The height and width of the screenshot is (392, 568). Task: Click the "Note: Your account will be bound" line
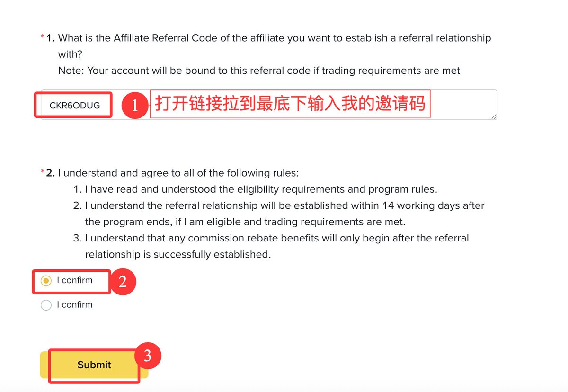point(259,71)
